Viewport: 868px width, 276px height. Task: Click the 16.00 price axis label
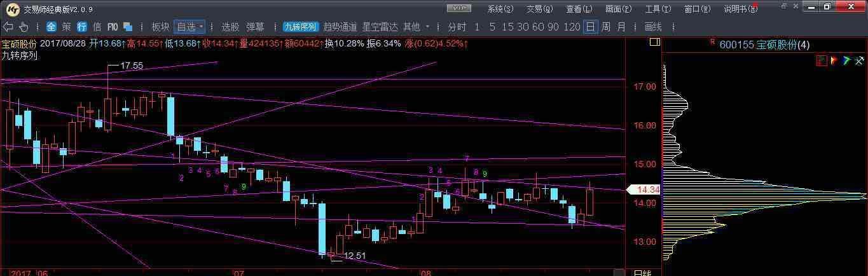click(645, 125)
